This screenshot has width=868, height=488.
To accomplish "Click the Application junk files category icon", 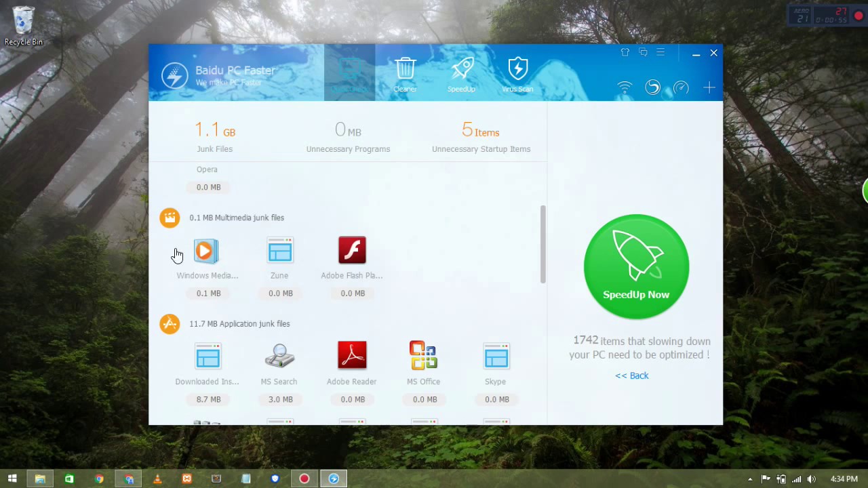I will (170, 324).
